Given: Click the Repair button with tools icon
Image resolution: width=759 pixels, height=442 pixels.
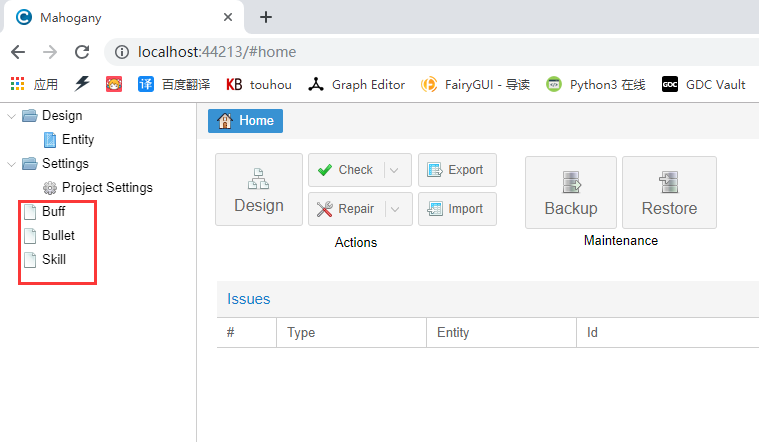Looking at the screenshot, I should click(x=346, y=209).
